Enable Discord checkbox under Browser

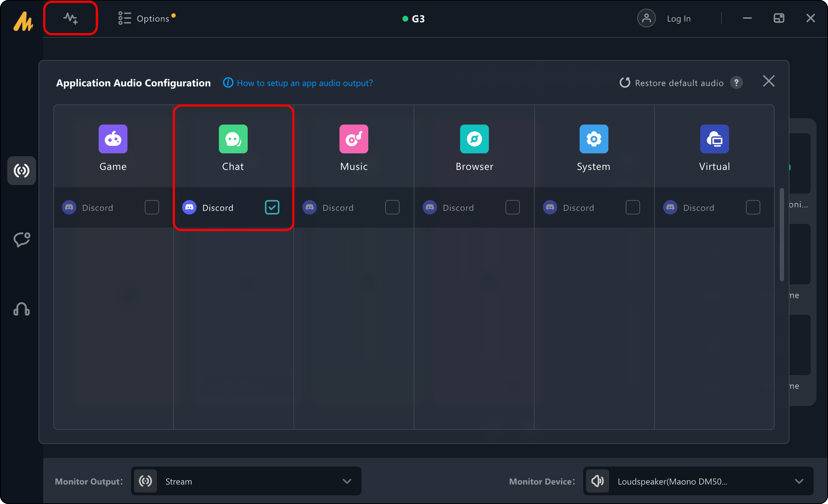513,207
